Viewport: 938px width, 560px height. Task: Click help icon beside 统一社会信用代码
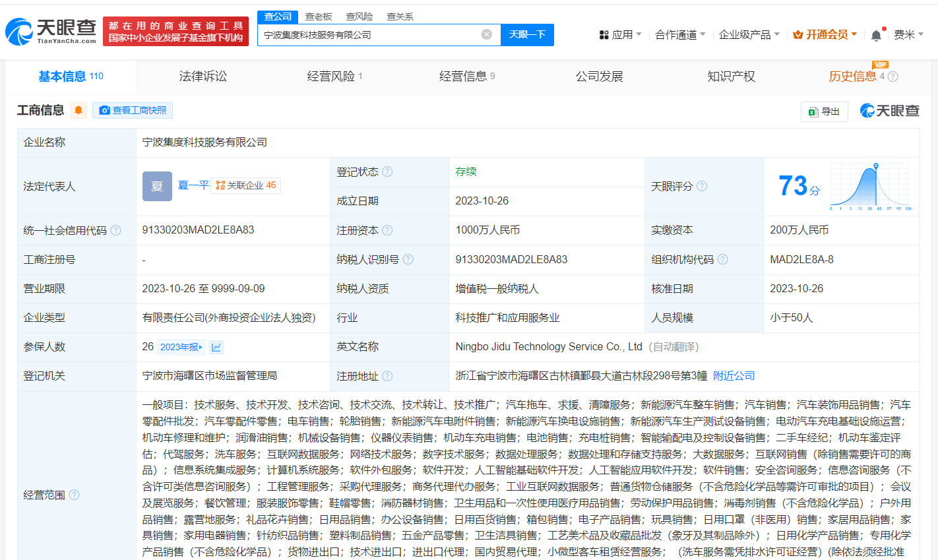pyautogui.click(x=116, y=230)
